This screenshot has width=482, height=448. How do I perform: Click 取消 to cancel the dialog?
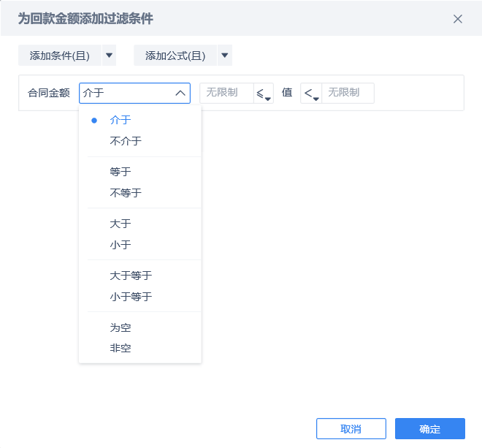click(351, 429)
